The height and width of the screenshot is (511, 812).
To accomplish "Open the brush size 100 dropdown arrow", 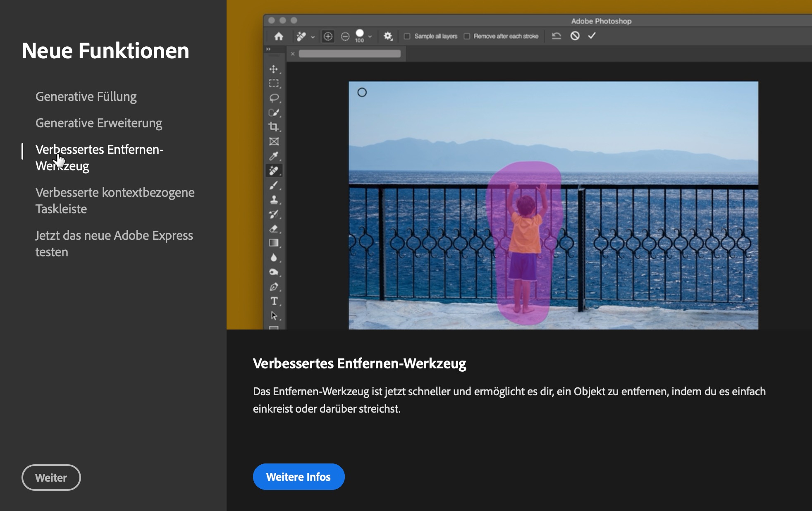I will click(370, 36).
